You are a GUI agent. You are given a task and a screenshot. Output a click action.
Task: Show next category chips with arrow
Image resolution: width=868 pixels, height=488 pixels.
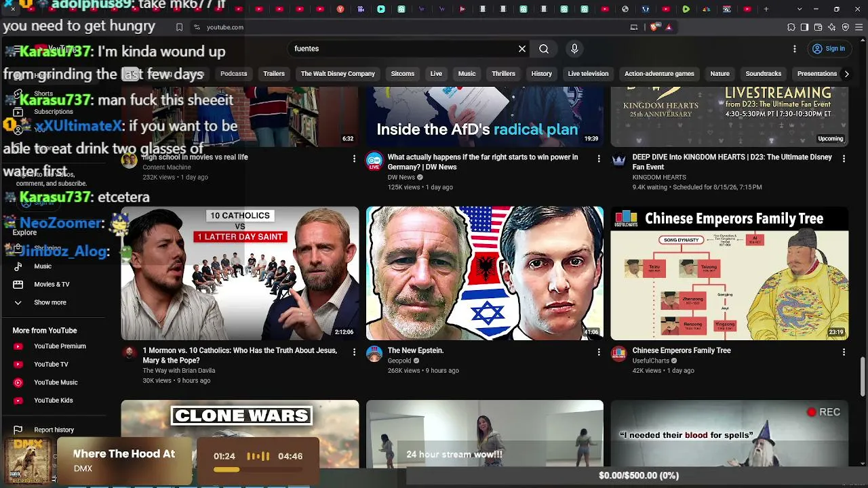click(x=846, y=74)
